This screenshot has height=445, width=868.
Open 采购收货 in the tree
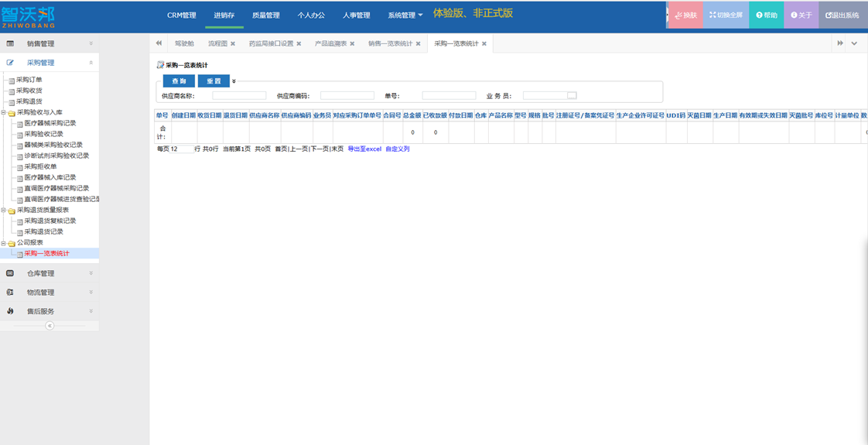point(29,91)
